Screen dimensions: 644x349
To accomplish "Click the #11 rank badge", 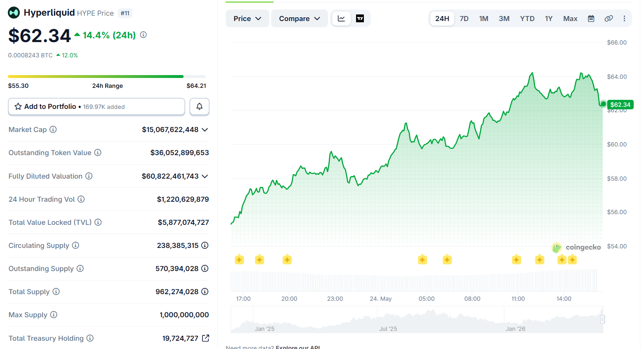I will pos(125,13).
